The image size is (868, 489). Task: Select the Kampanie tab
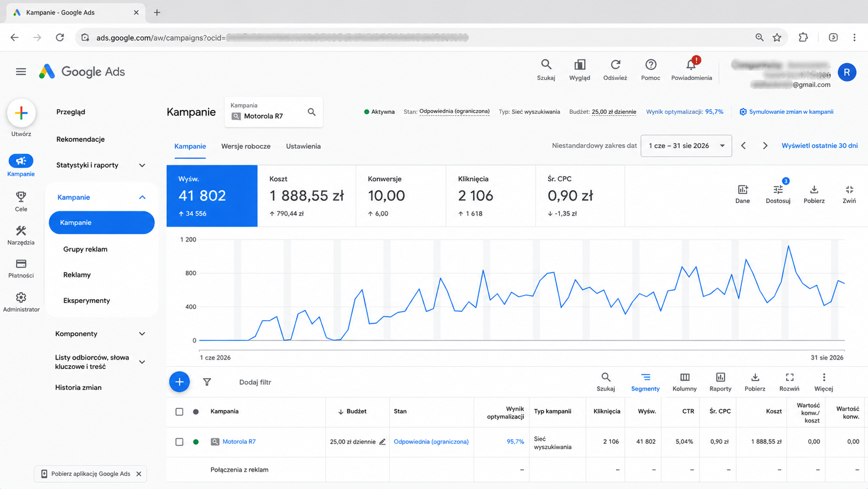coord(190,146)
